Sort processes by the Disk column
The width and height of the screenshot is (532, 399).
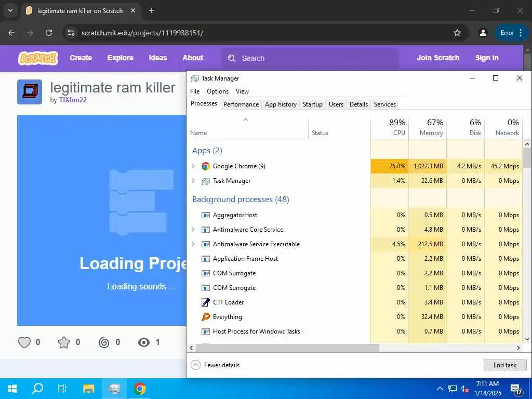(465, 128)
